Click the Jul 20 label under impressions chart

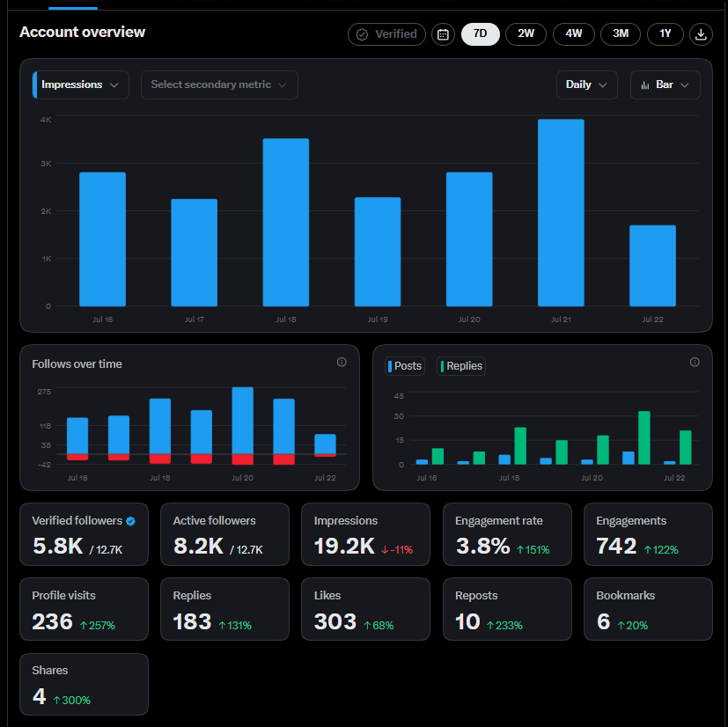[x=469, y=319]
